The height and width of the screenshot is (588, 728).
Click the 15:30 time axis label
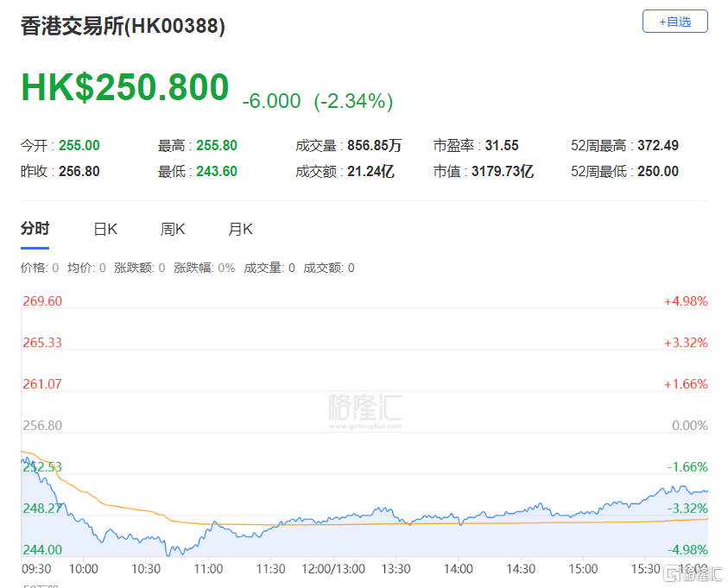click(646, 568)
